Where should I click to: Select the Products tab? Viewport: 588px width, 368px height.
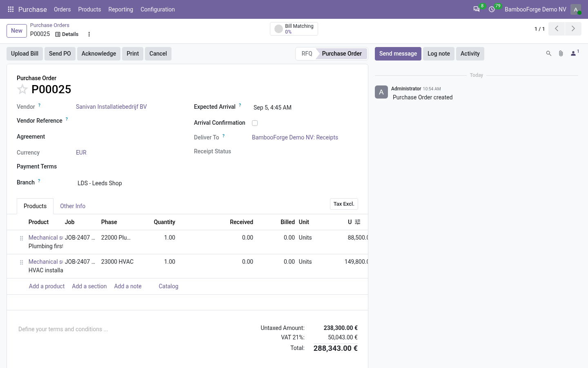tap(35, 206)
